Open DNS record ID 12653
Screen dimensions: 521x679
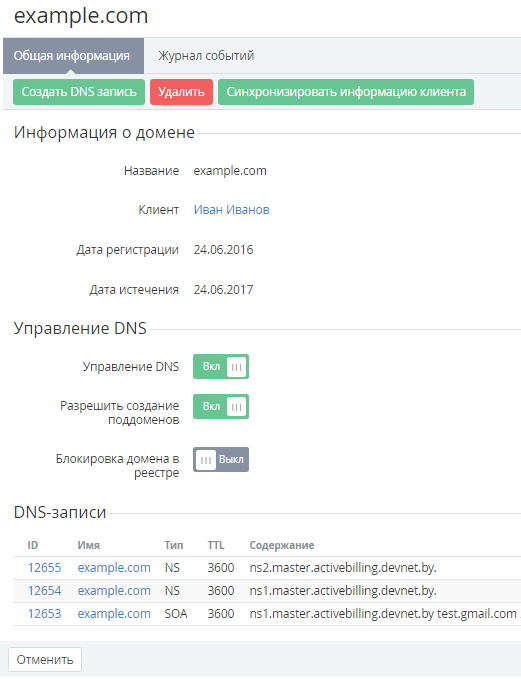45,614
